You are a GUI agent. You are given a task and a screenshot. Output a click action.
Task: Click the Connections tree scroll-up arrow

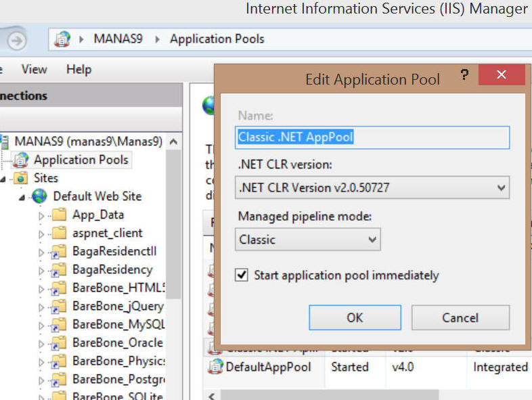173,141
